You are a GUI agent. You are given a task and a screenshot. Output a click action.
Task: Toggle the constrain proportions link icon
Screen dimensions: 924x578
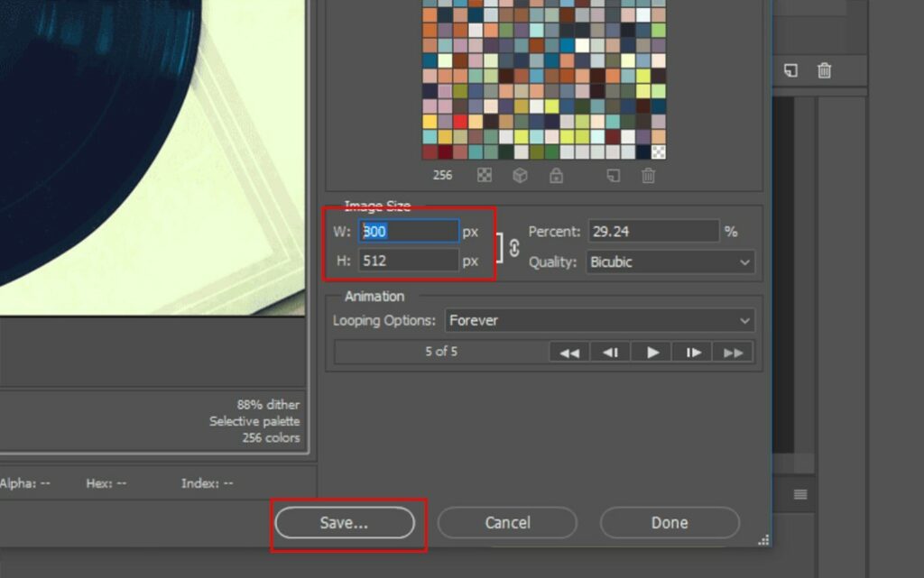tap(514, 247)
